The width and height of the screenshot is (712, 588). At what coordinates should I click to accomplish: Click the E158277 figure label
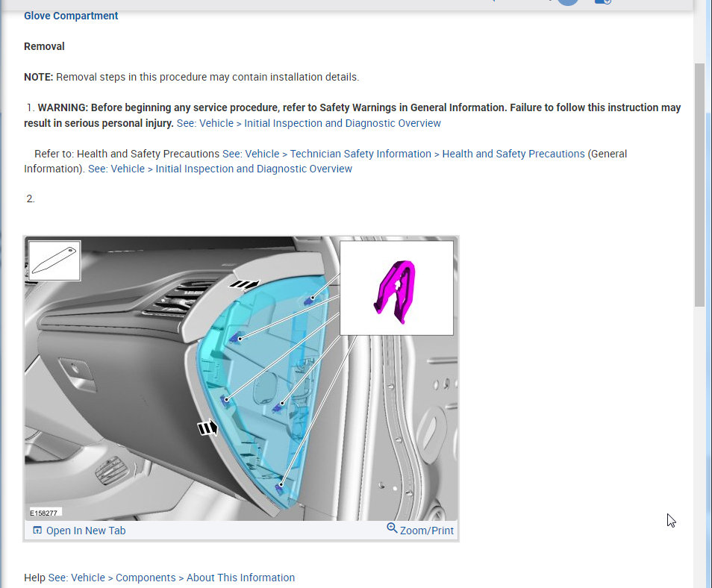coord(43,513)
